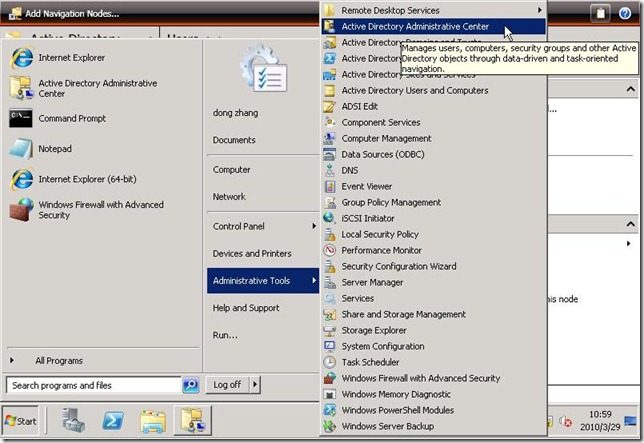Open Internet Explorer from pinned list icon
The height and width of the screenshot is (443, 644).
[x=21, y=58]
